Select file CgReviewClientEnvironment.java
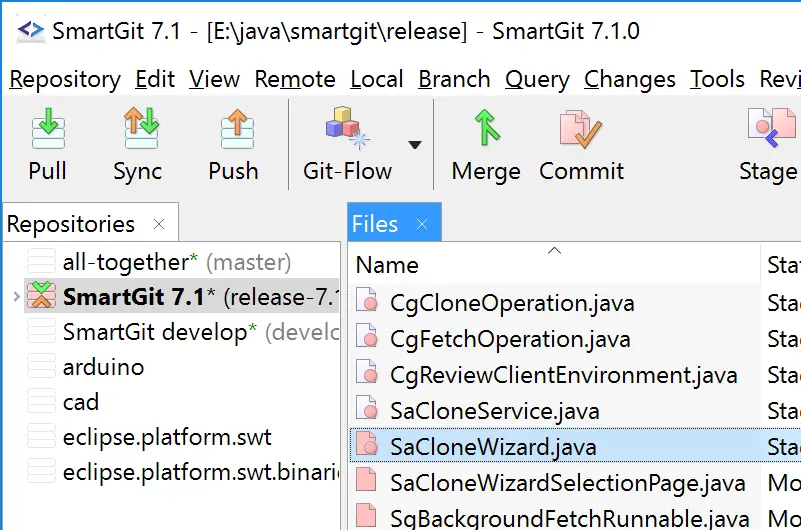The image size is (801, 530). pyautogui.click(x=563, y=375)
